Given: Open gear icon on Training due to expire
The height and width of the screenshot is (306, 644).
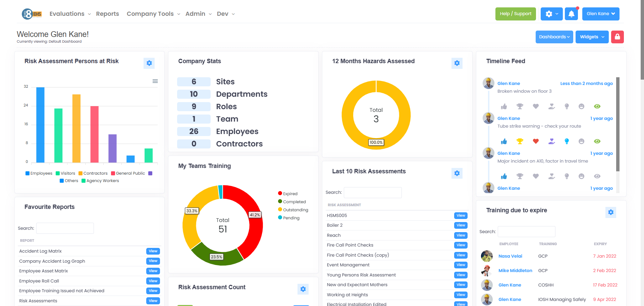Looking at the screenshot, I should tap(610, 212).
